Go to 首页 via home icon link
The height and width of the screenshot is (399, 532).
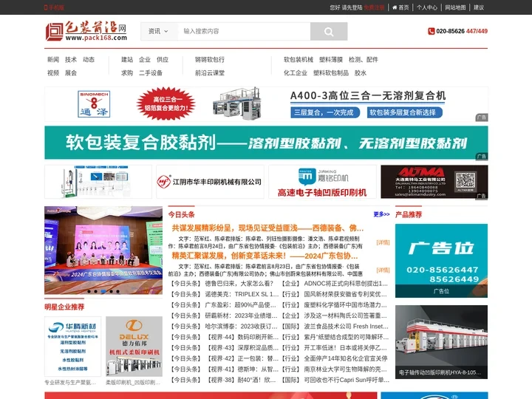click(400, 7)
